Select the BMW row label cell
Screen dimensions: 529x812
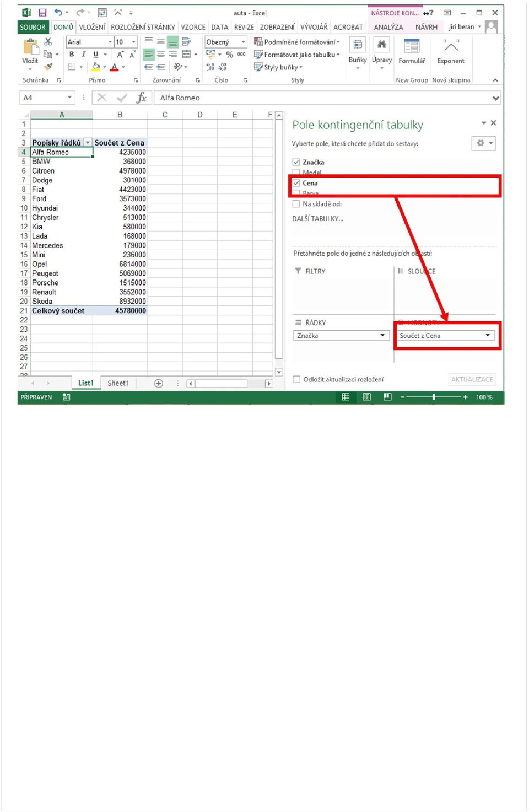pos(62,162)
